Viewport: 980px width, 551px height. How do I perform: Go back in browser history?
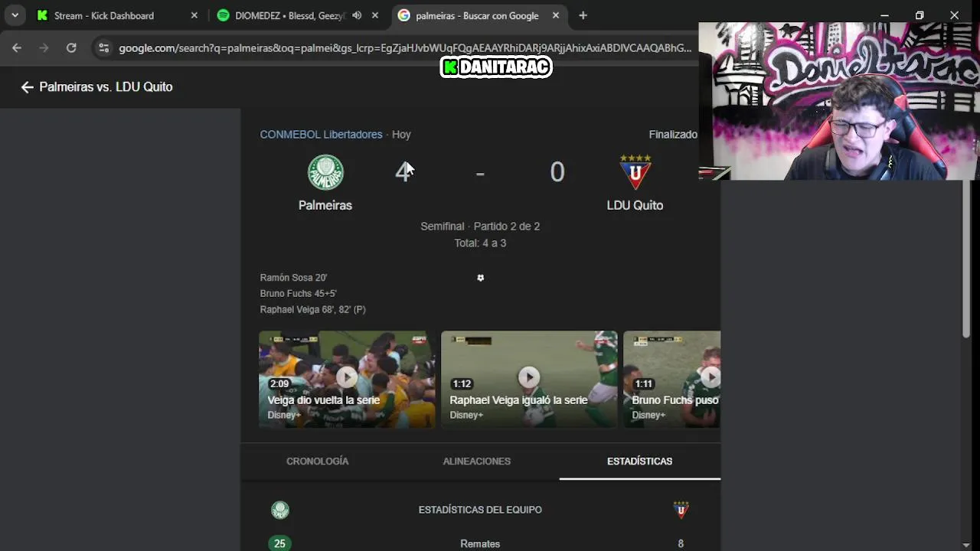click(17, 47)
